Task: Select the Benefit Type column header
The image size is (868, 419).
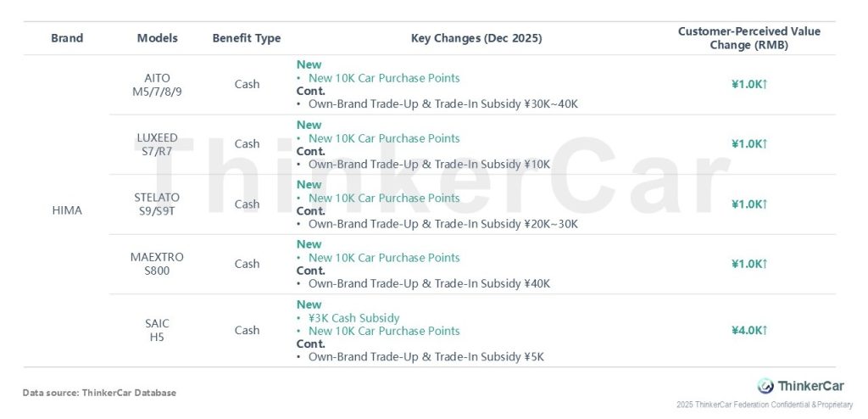Action: point(247,38)
